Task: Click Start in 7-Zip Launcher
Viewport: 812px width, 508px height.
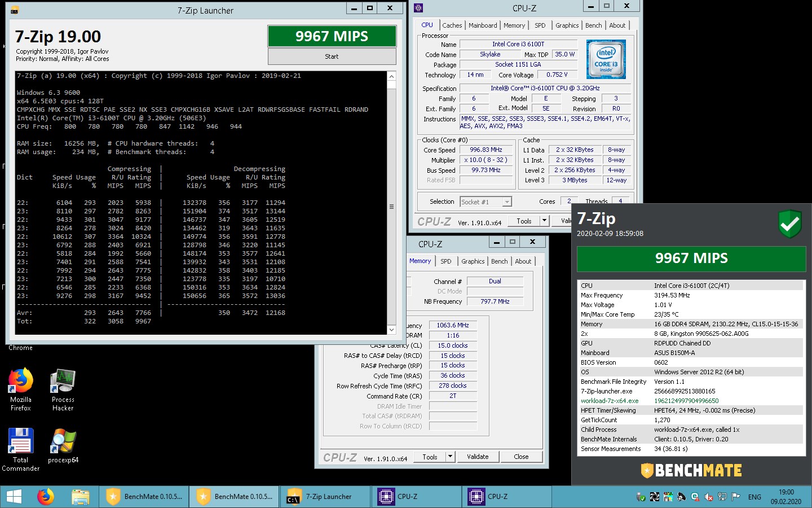Action: pos(332,56)
